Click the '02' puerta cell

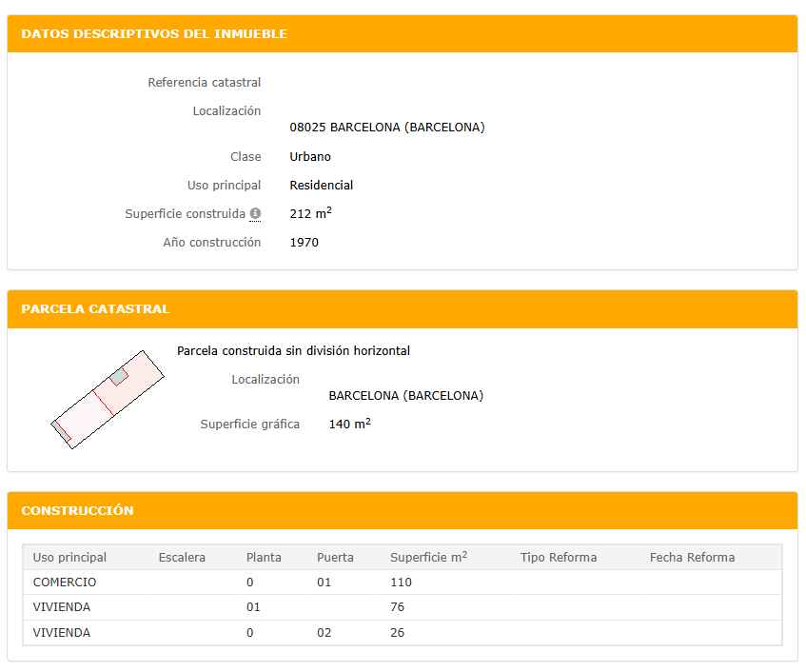coord(324,632)
